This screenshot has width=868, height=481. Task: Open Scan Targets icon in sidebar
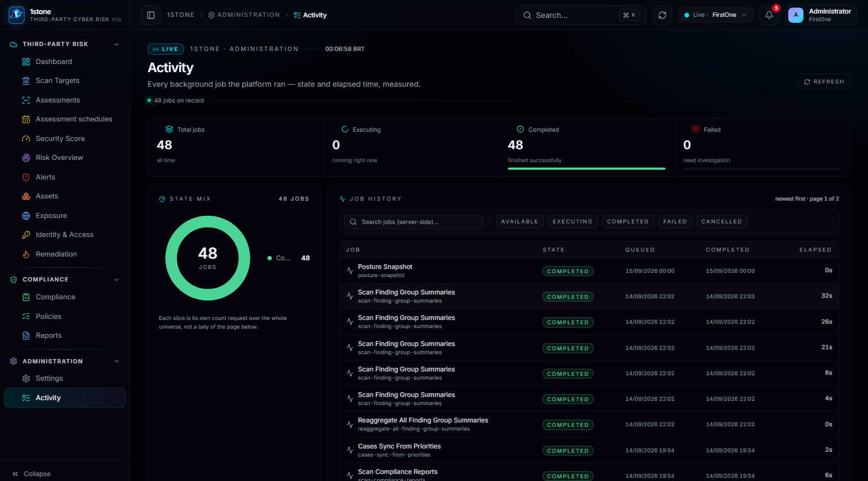click(x=26, y=81)
